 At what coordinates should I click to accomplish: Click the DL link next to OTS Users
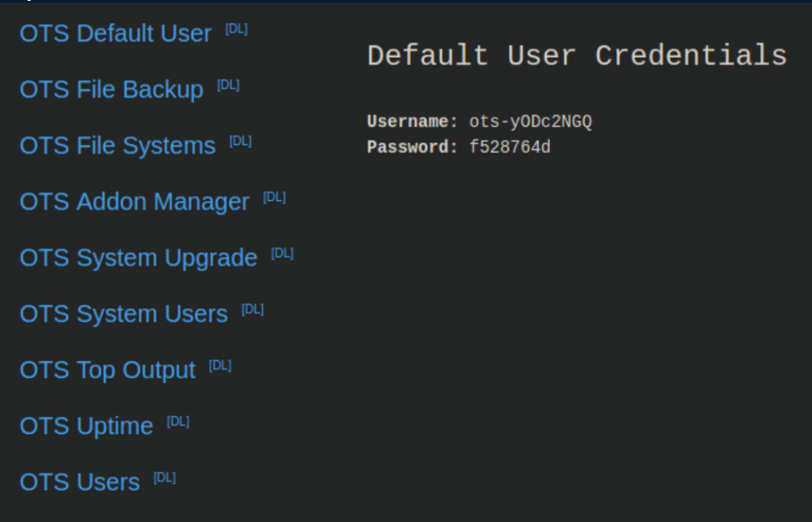(164, 478)
